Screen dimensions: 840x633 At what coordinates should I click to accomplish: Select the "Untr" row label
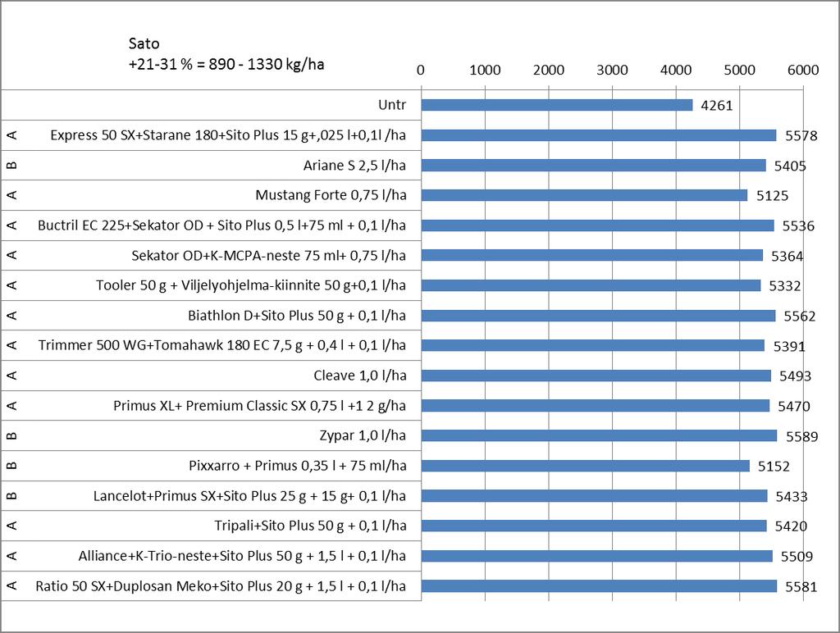tap(392, 105)
